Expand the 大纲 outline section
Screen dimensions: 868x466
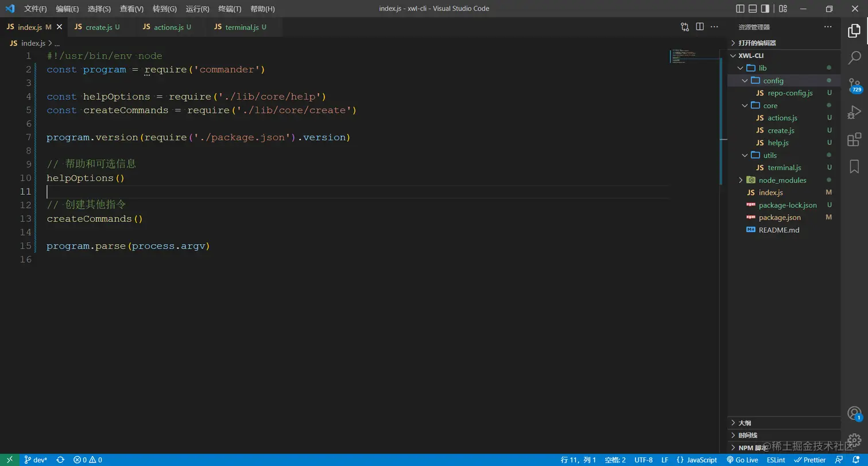tap(784, 423)
